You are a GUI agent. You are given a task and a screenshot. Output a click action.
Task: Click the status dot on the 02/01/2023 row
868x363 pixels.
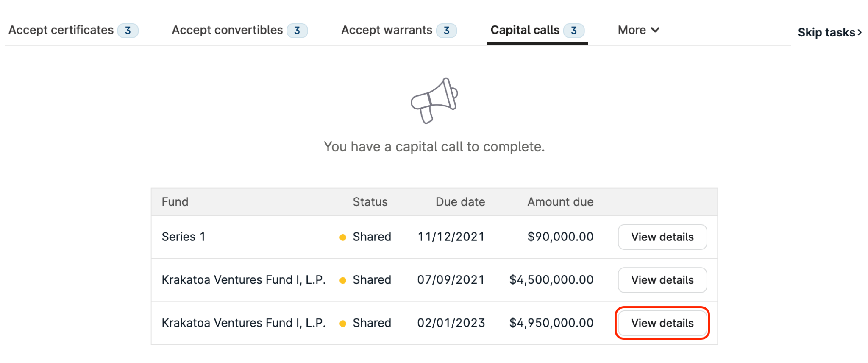click(342, 323)
